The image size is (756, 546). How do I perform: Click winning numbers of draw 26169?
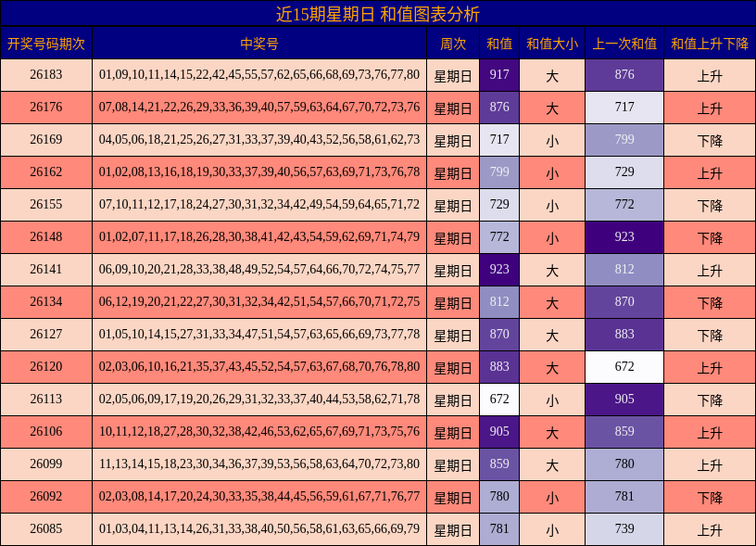coord(259,139)
